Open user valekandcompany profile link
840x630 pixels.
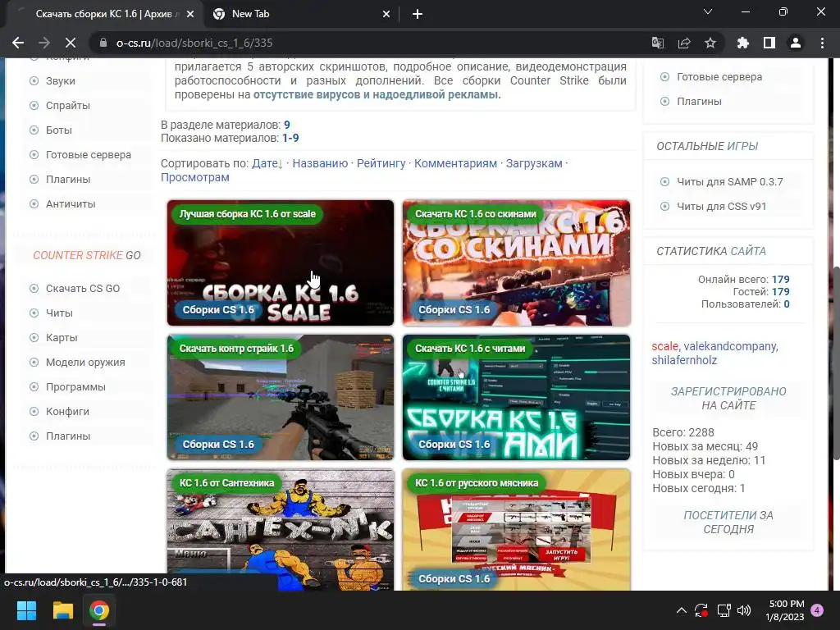(729, 347)
